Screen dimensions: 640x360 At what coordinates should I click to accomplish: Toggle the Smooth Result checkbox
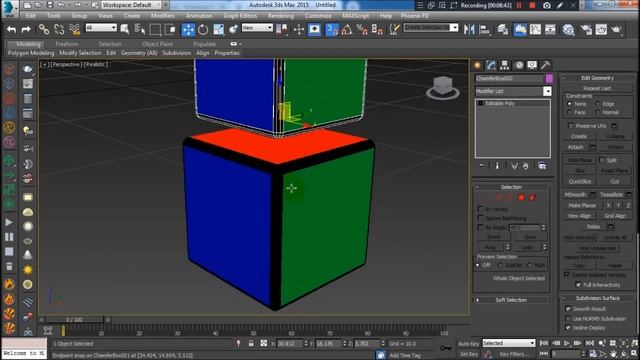(x=568, y=309)
